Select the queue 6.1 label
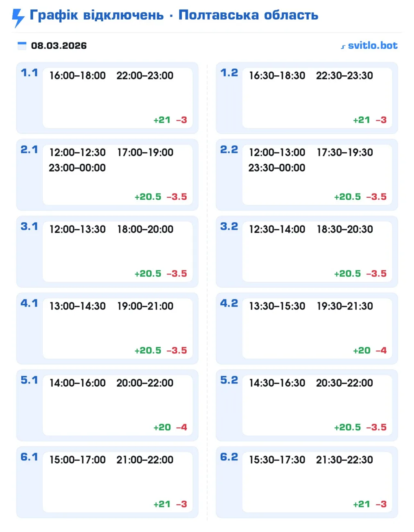 click(29, 457)
